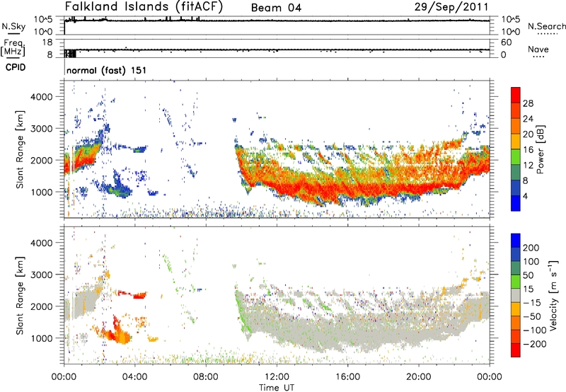The height and width of the screenshot is (392, 566).
Task: Click the "Velocity [m s-1]" colorbar title
Action: [553, 295]
